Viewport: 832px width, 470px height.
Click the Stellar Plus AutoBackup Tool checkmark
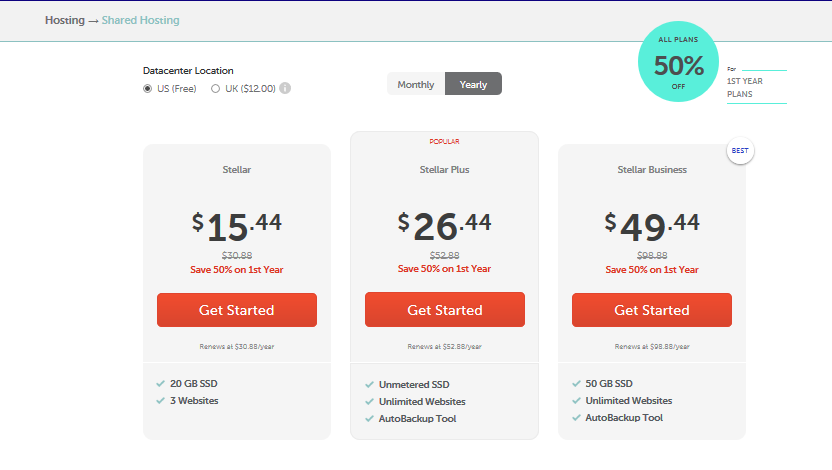tap(369, 419)
